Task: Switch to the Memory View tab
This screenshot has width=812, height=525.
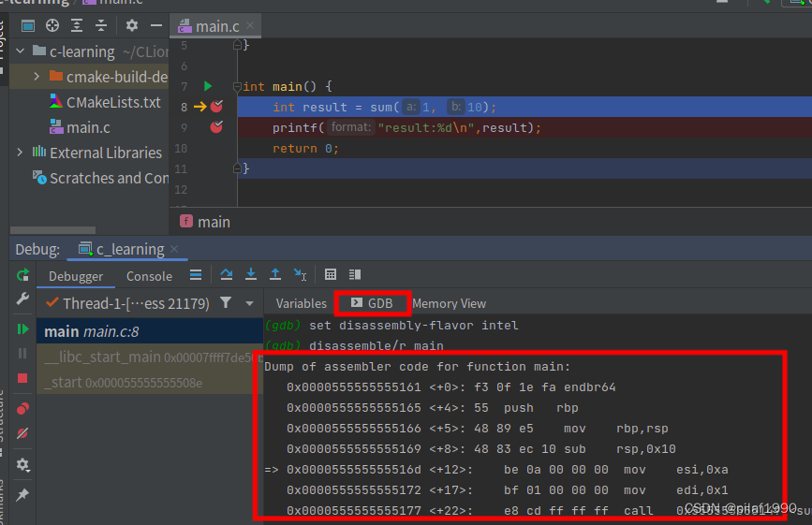Action: pos(449,303)
